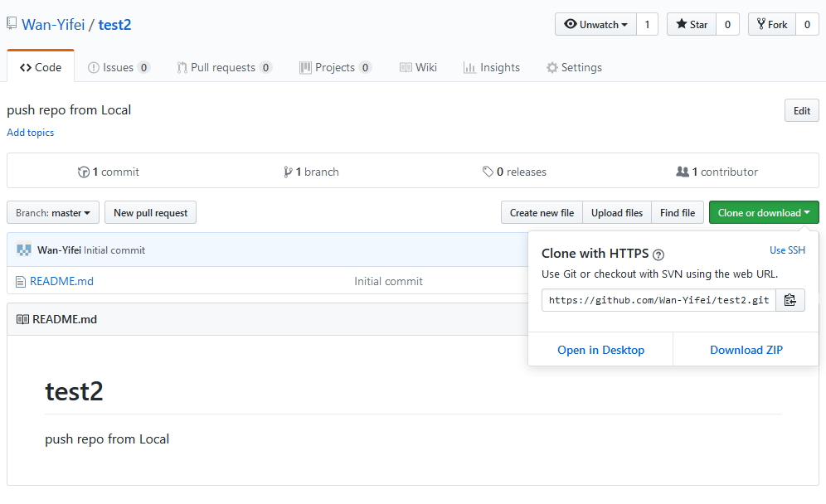
Task: Open the Unwatch dropdown
Action: click(595, 24)
